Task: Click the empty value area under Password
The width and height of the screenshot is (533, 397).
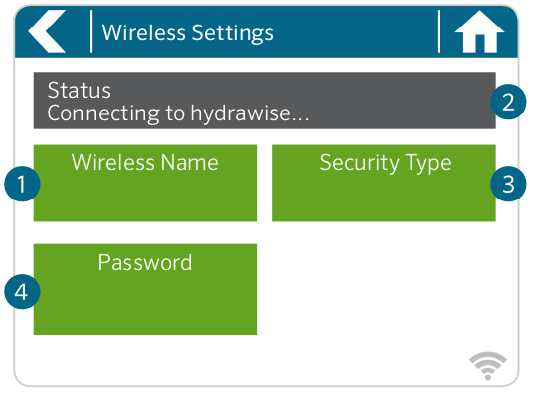Action: click(x=145, y=304)
